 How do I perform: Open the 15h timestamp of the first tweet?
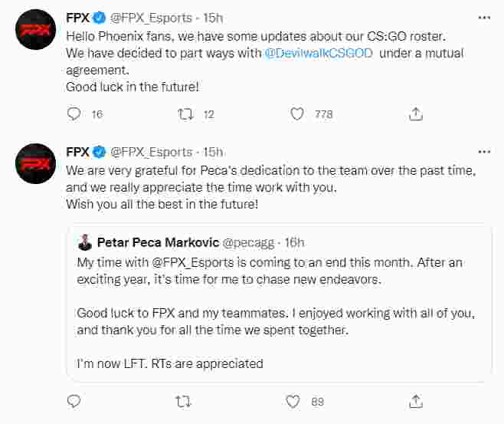[x=211, y=18]
